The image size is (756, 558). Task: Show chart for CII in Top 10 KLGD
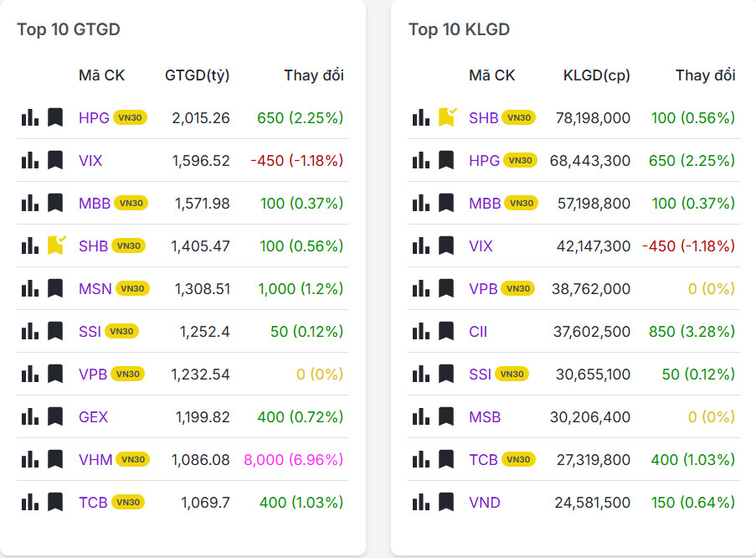[x=421, y=331]
